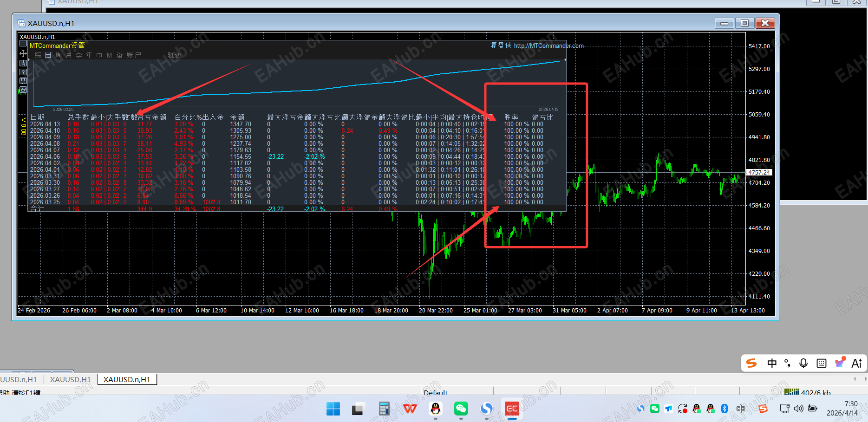The image size is (868, 422).
Task: Click the battery tray icon
Action: (813, 409)
